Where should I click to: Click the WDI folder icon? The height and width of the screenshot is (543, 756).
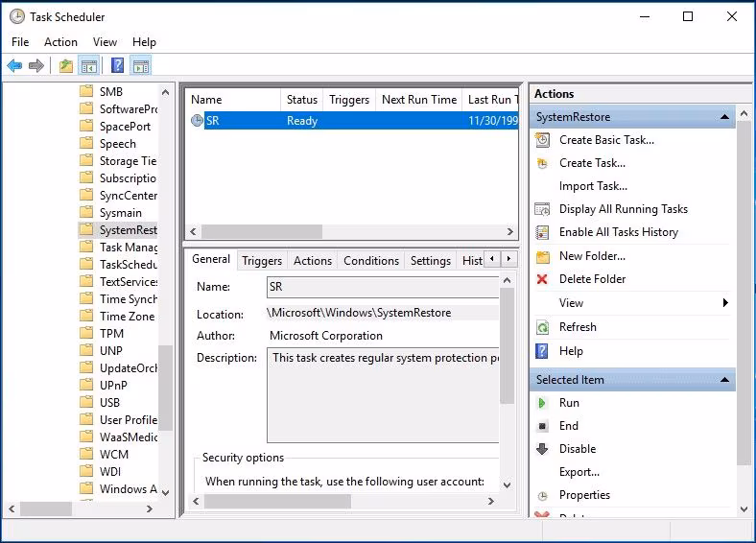86,471
